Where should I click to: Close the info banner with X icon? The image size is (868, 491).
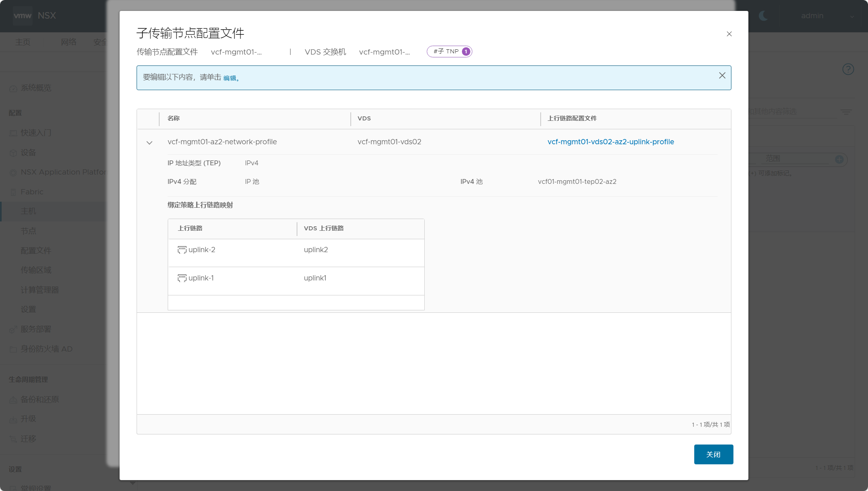click(x=722, y=76)
